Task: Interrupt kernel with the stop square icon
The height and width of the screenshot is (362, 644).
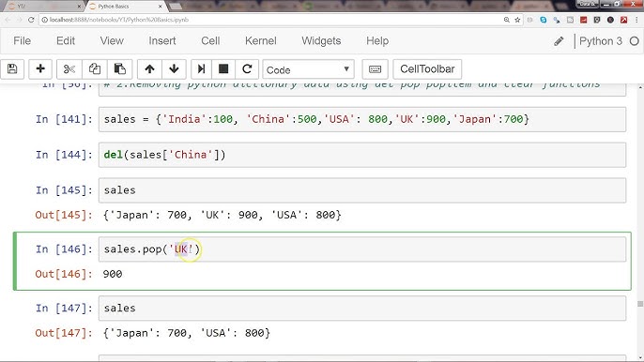Action: point(223,69)
